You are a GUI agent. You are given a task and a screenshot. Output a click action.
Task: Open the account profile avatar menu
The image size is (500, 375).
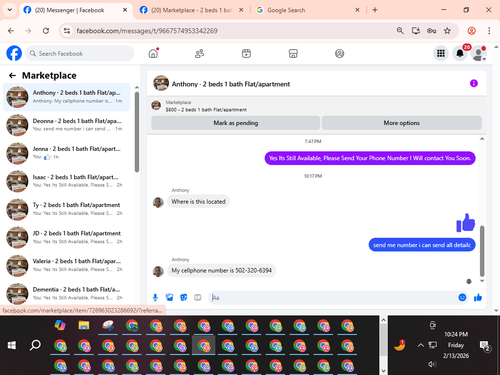[479, 53]
